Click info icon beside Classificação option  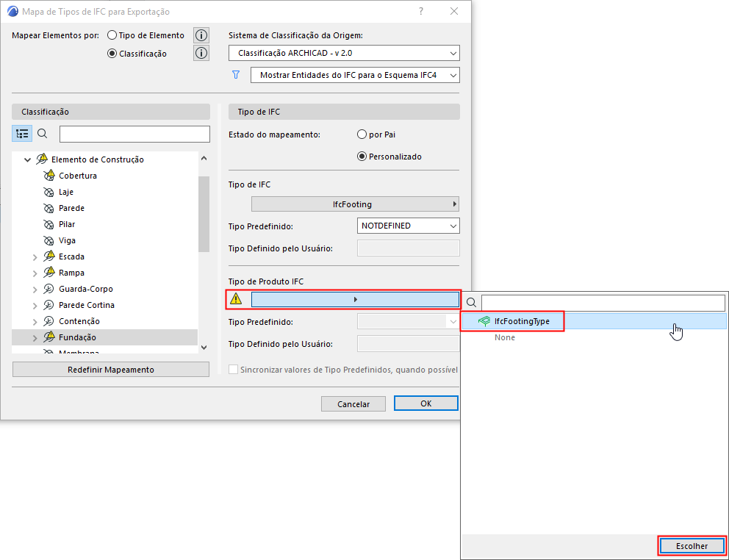click(201, 54)
